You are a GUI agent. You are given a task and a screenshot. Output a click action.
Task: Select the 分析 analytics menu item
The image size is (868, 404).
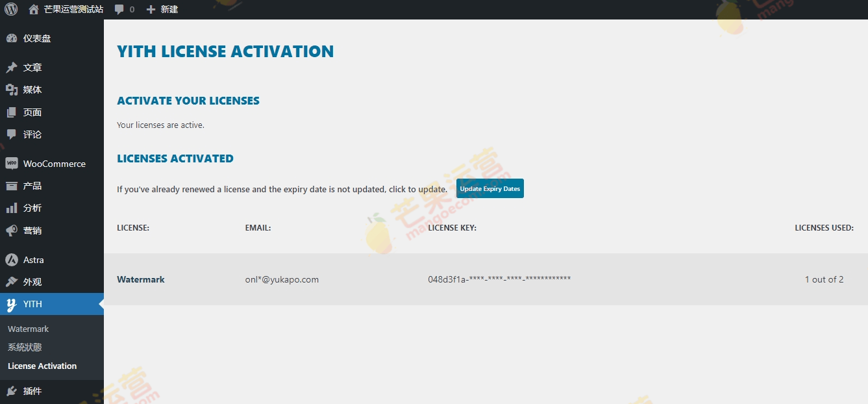(x=32, y=208)
